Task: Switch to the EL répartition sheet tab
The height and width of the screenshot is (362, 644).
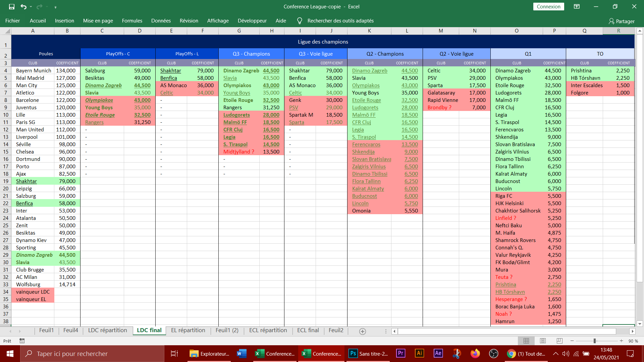Action: (x=188, y=330)
